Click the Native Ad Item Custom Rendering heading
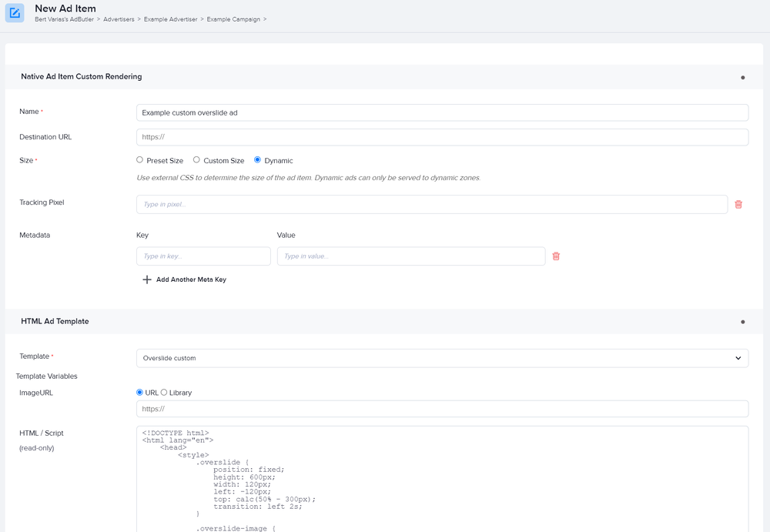The height and width of the screenshot is (532, 770). (x=82, y=77)
